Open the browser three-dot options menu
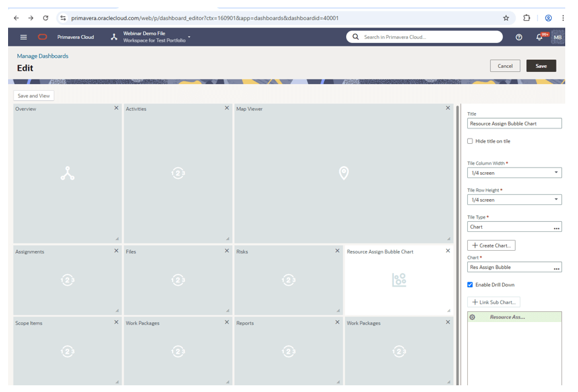The height and width of the screenshot is (392, 578). (563, 17)
